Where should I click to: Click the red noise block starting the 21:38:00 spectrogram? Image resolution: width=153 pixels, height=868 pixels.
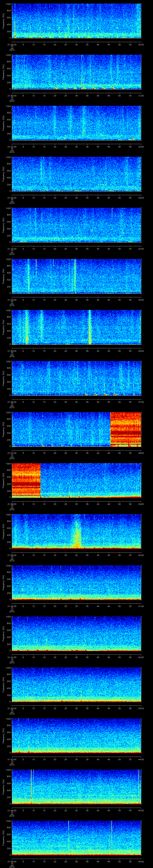point(26,480)
